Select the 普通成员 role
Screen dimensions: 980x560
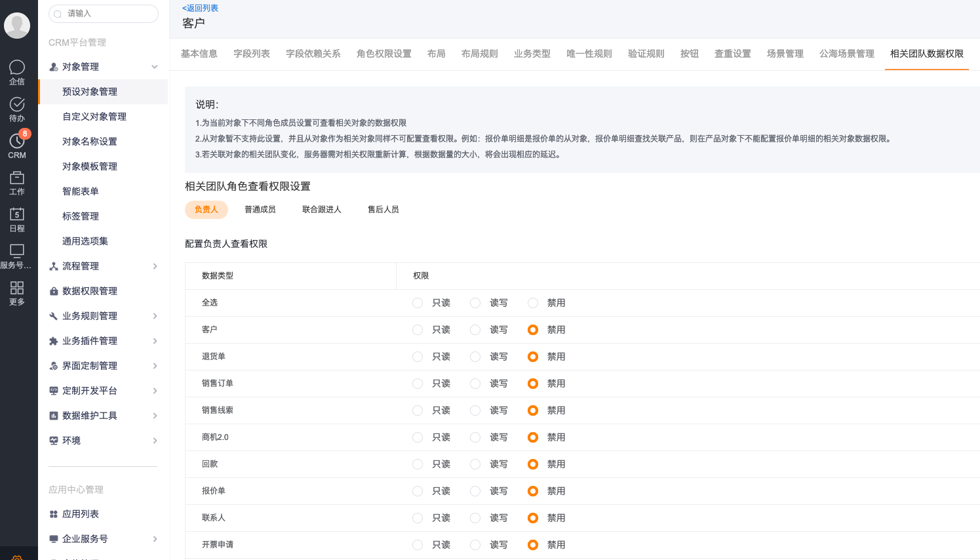(260, 210)
